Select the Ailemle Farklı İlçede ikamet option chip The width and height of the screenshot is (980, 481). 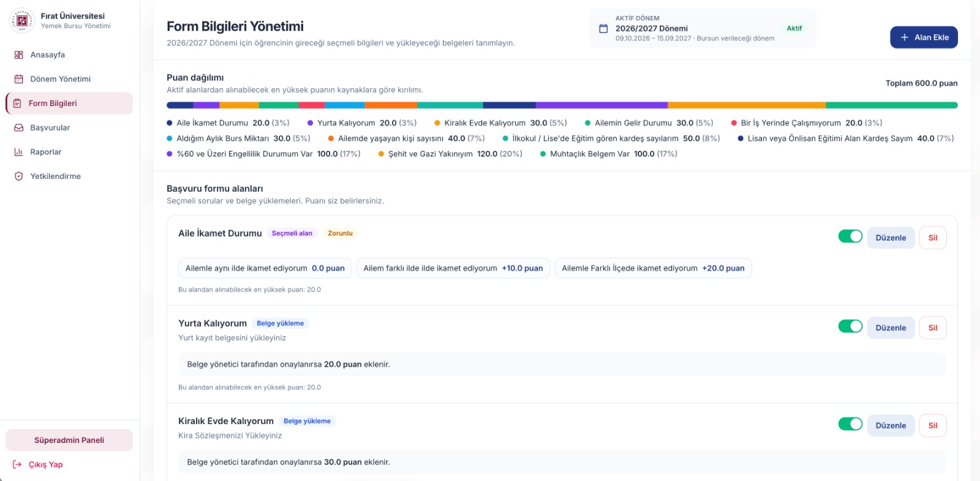(x=653, y=268)
